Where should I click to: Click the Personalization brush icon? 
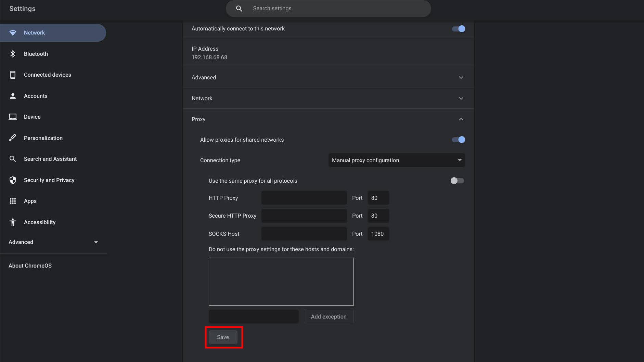(13, 138)
